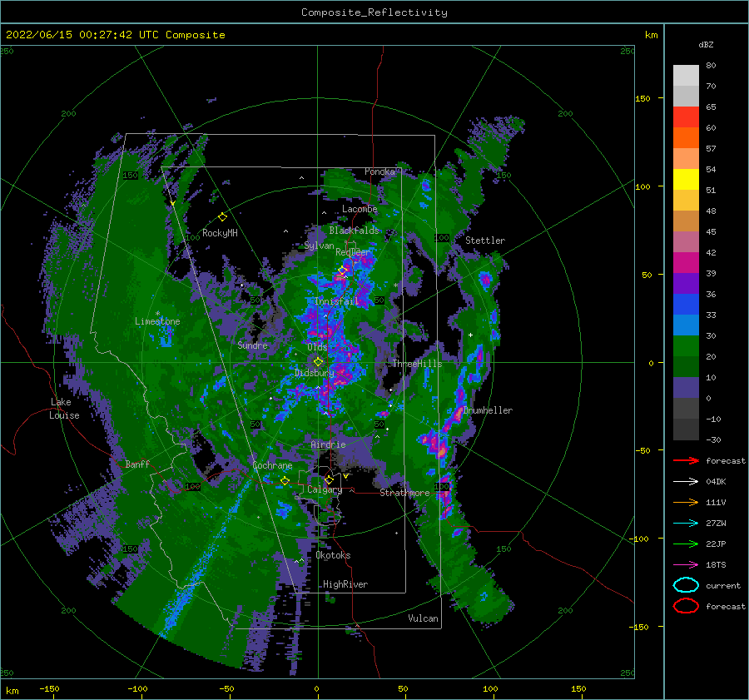Click the Sundre city label
The width and height of the screenshot is (749, 700).
coord(252,345)
